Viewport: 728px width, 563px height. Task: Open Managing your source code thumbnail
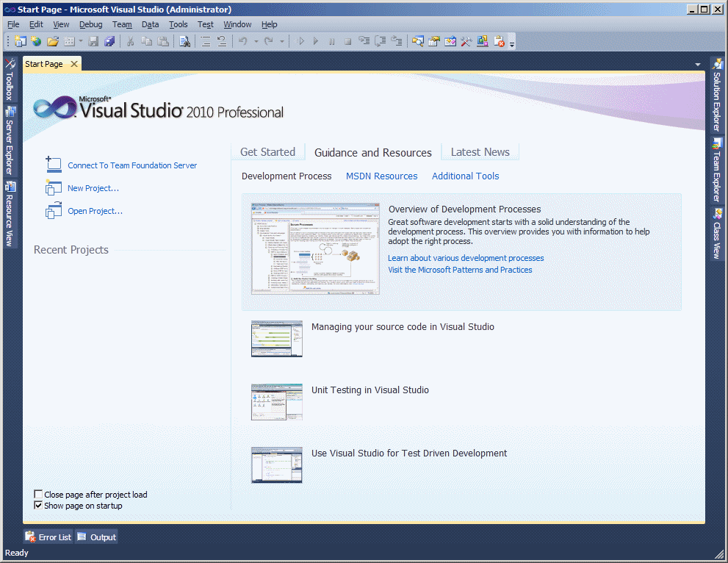tap(277, 339)
